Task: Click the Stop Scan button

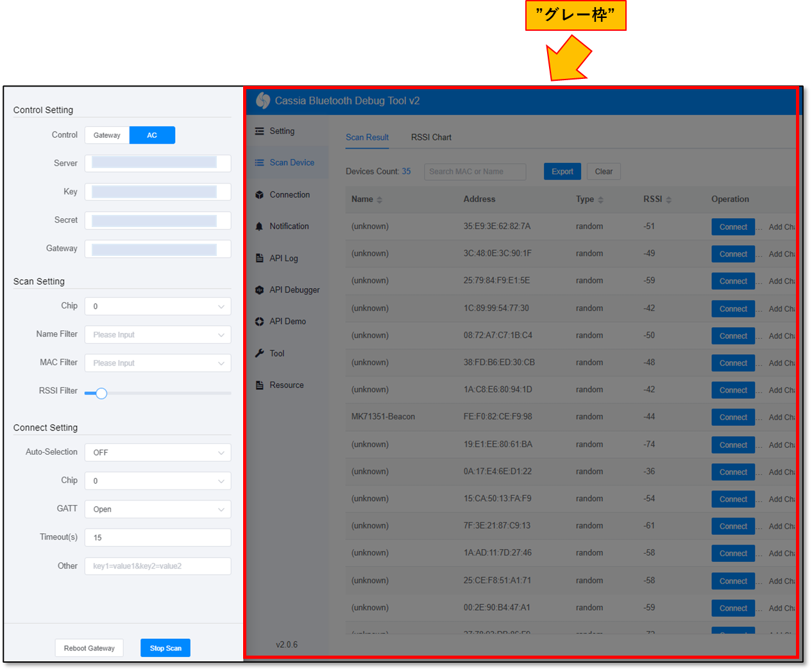Action: tap(165, 649)
